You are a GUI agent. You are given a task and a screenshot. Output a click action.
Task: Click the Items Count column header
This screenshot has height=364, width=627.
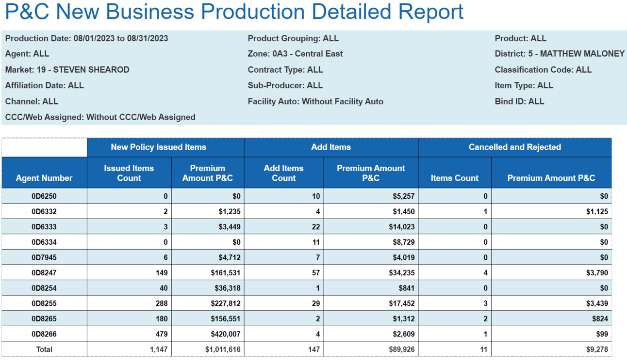(x=454, y=178)
